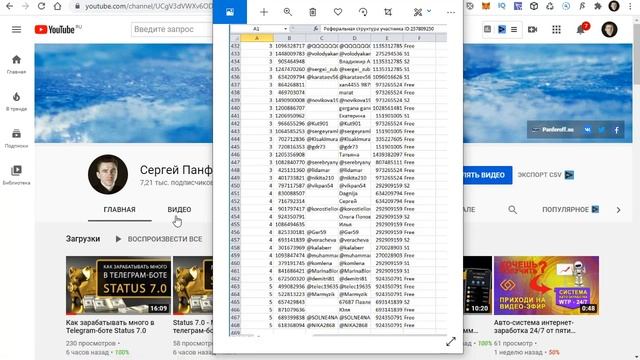Rotate the picture in Photos viewer
Viewport: 640px width, 360px height.
pyautogui.click(x=363, y=12)
